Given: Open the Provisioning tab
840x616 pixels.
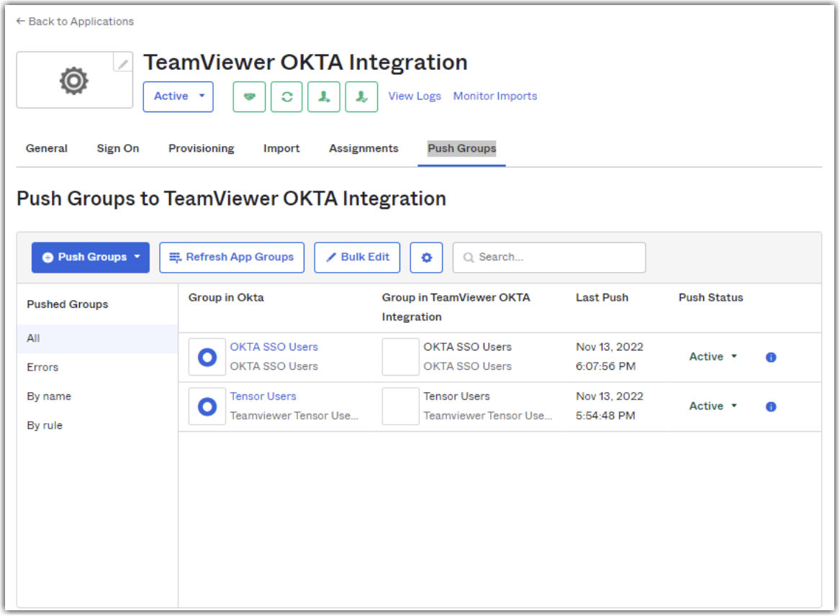Looking at the screenshot, I should (202, 148).
